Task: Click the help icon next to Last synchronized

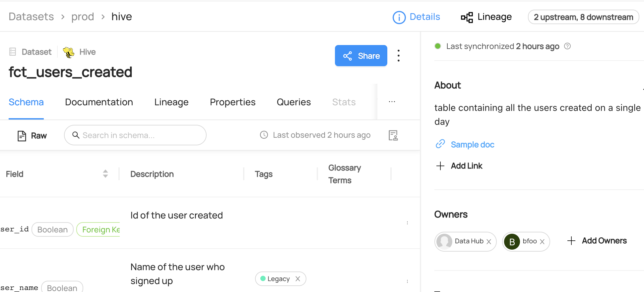Action: [x=567, y=46]
